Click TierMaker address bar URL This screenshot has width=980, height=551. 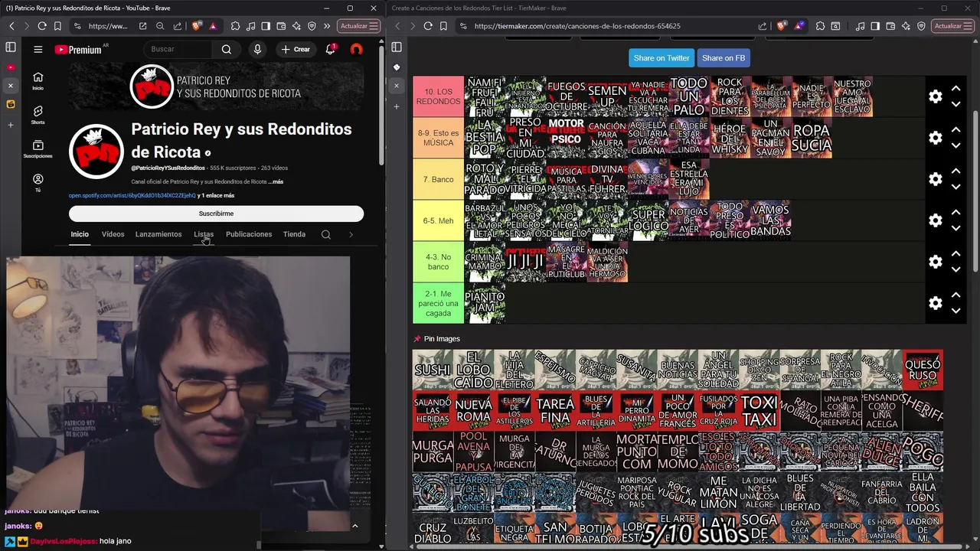point(577,26)
